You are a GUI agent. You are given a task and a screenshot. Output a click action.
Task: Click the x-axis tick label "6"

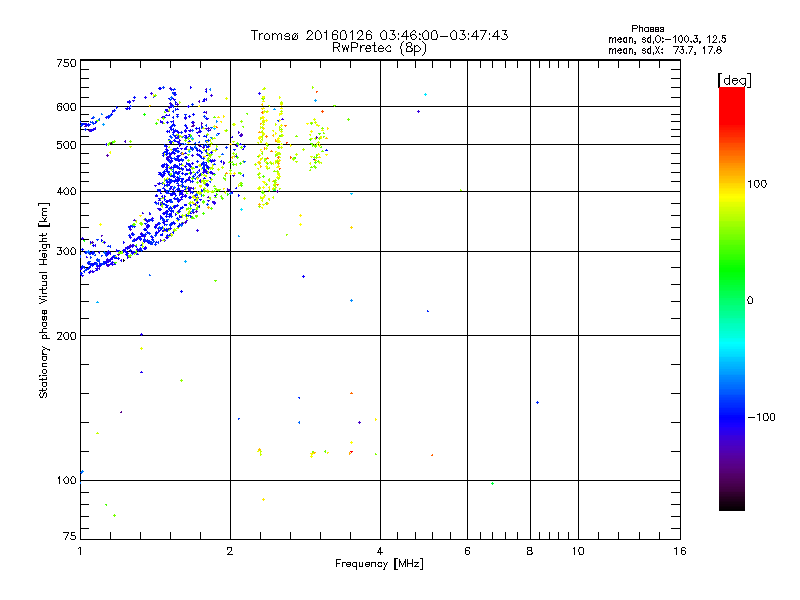coord(467,551)
